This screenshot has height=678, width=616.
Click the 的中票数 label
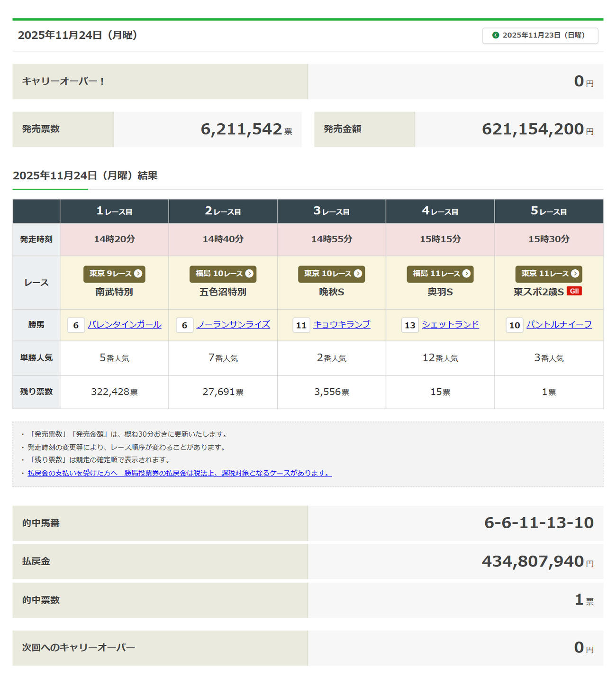point(41,600)
